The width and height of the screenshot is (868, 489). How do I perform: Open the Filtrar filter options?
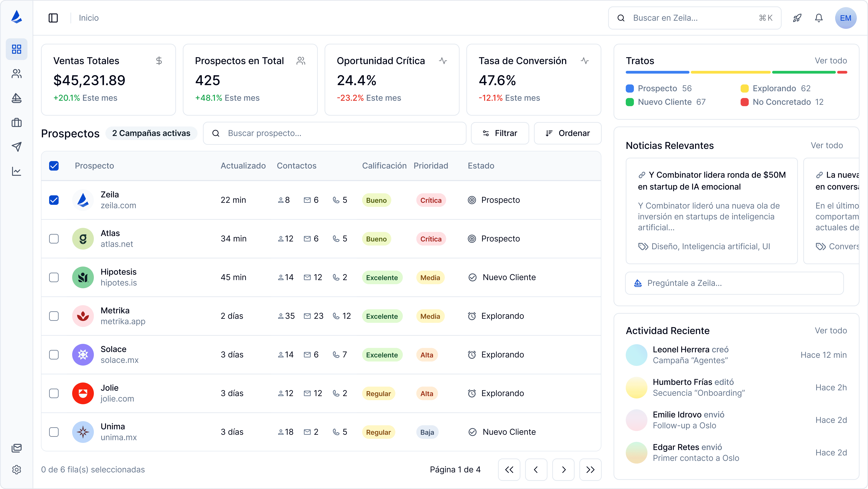[x=500, y=133]
